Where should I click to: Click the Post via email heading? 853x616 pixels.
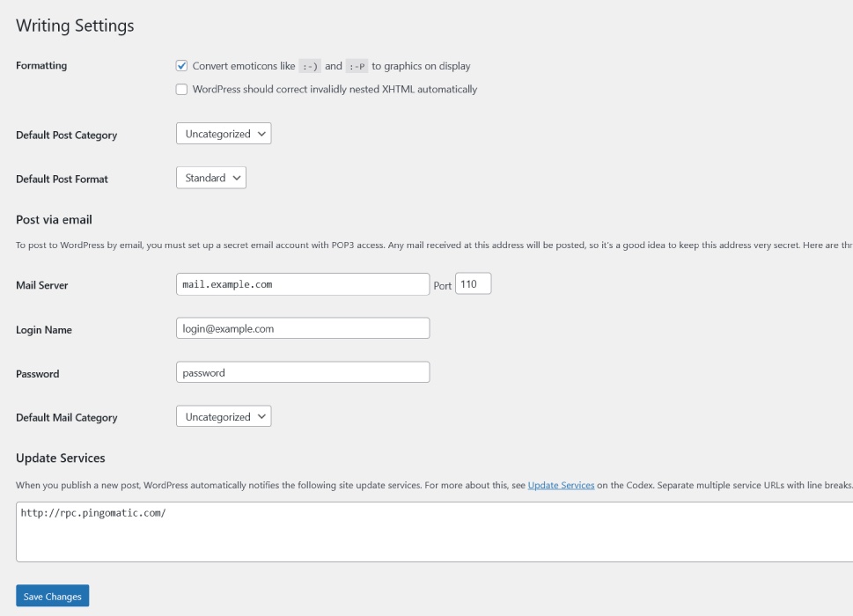54,219
